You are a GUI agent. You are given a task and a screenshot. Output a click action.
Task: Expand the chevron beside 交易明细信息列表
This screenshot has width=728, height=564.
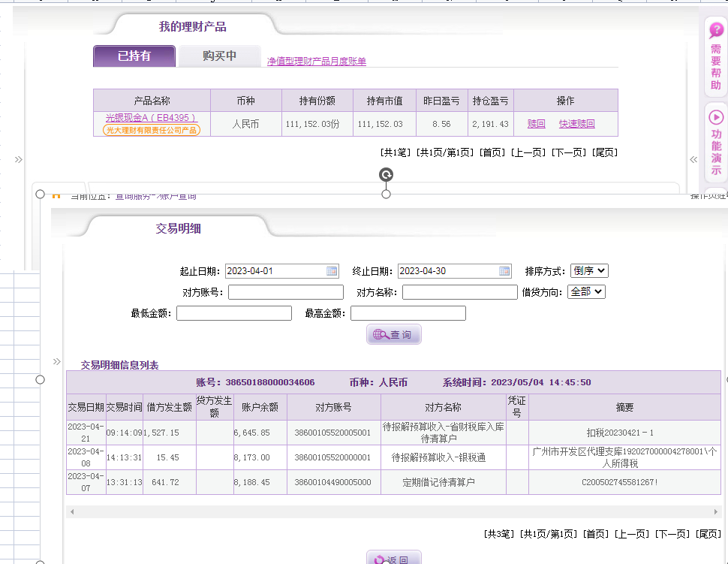coord(56,361)
